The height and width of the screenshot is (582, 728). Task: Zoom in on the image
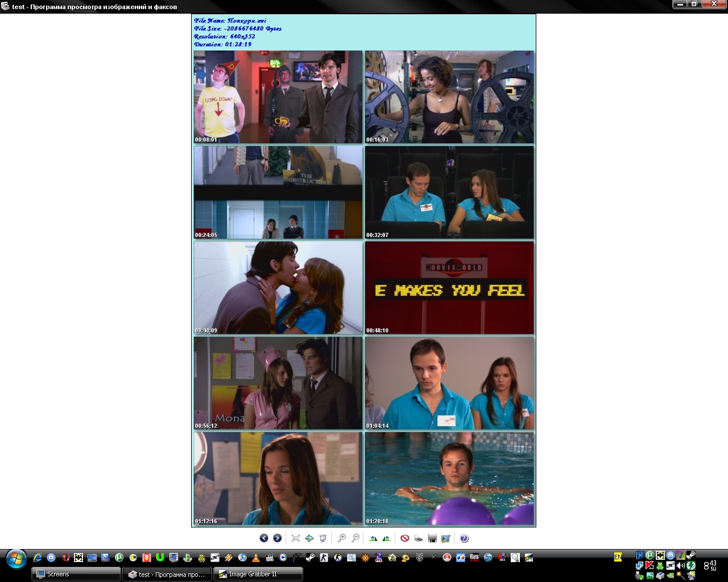[x=342, y=538]
